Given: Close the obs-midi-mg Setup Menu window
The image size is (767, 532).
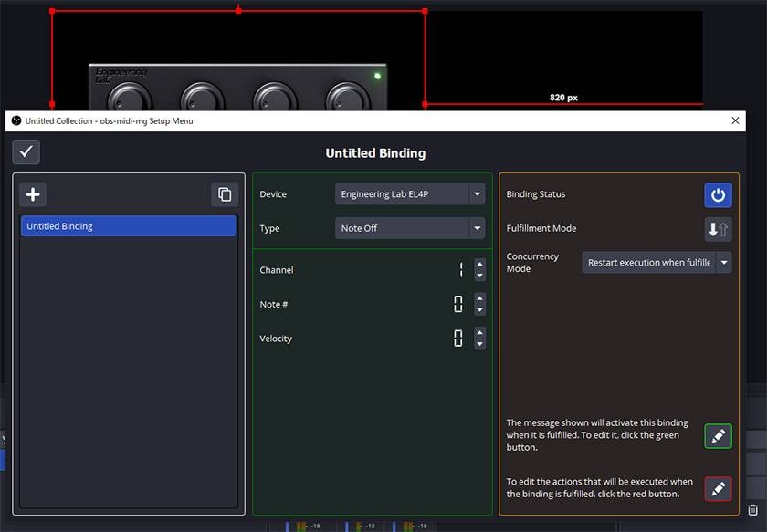Looking at the screenshot, I should (x=736, y=120).
